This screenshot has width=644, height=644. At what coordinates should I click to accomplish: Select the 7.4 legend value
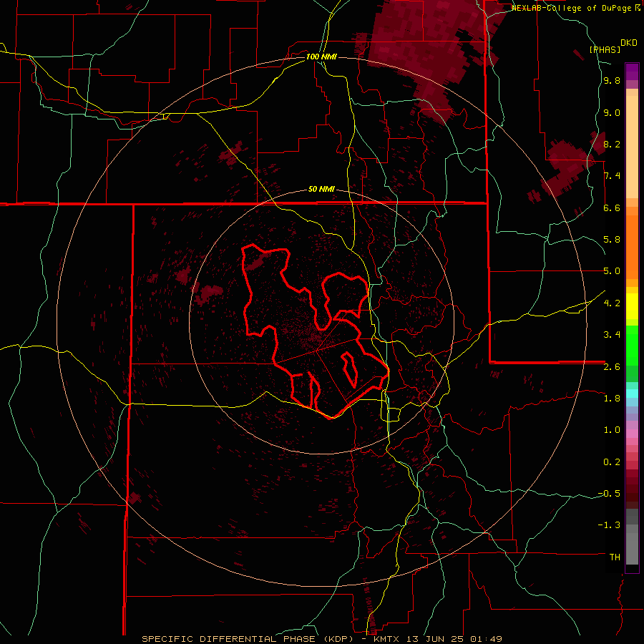point(612,176)
